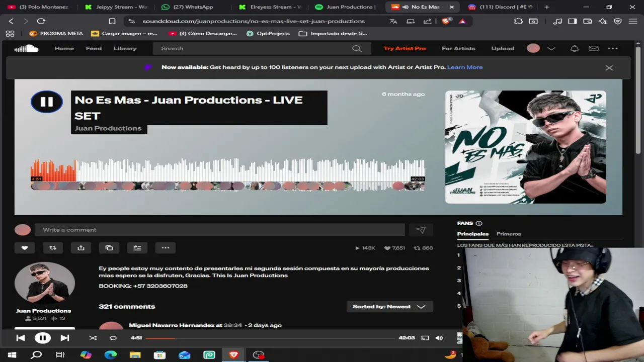Close the Artist Pro announcement banner
644x362 pixels.
[x=609, y=67]
